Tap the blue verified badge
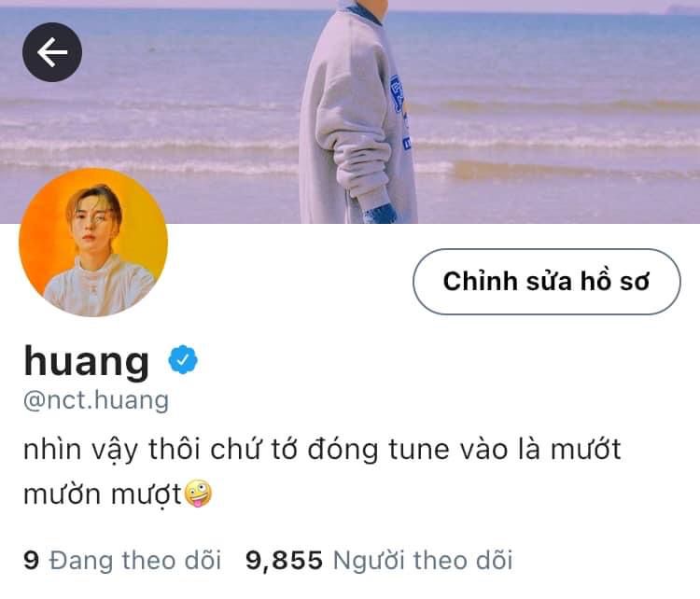Image resolution: width=700 pixels, height=599 pixels. tap(183, 359)
